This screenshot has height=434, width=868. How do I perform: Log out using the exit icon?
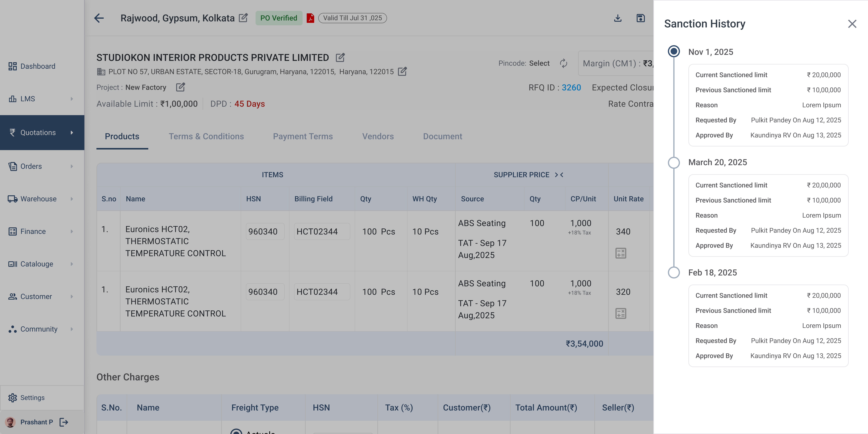[64, 422]
